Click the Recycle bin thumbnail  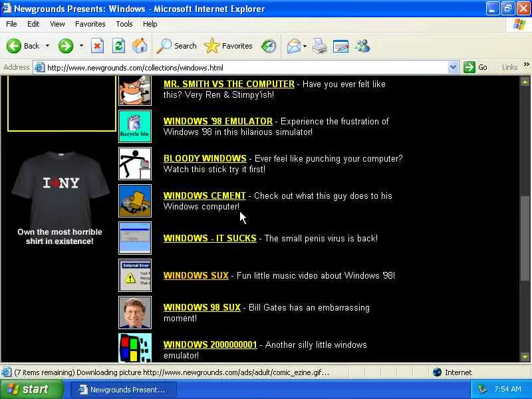coord(135,126)
